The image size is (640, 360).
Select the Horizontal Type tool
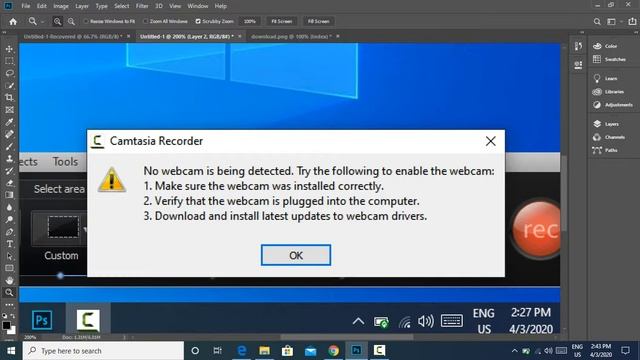9,244
